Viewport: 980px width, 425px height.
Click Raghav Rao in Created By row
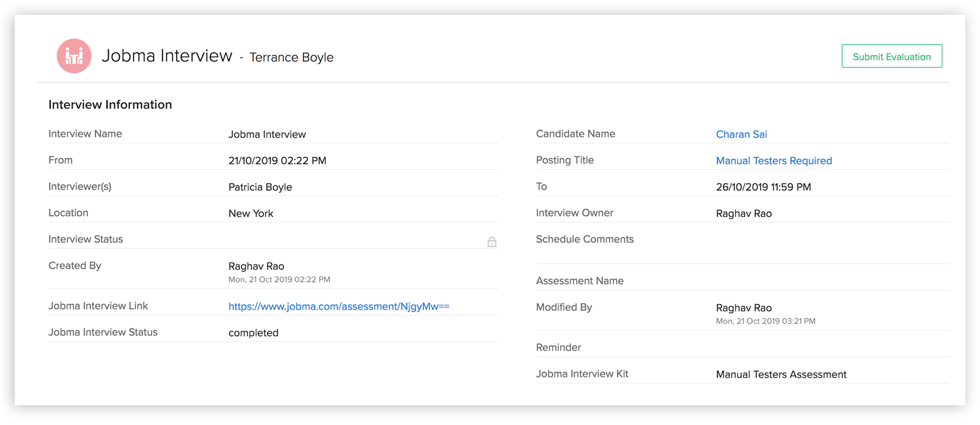pyautogui.click(x=256, y=266)
